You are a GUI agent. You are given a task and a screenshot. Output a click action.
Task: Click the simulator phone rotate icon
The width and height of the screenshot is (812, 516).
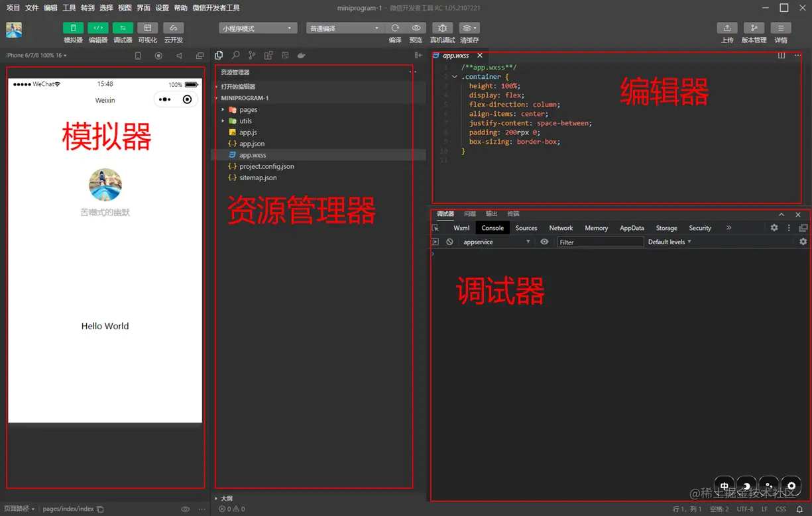click(x=138, y=56)
